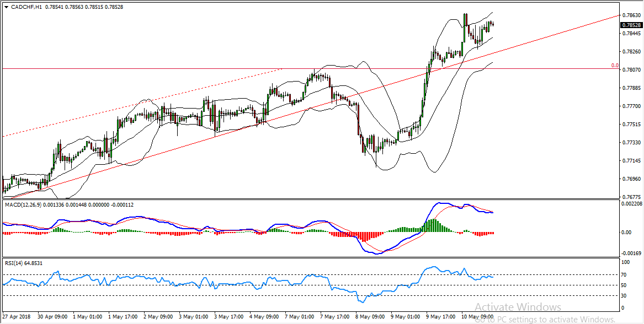Click price axis label 0.77145

(632, 161)
